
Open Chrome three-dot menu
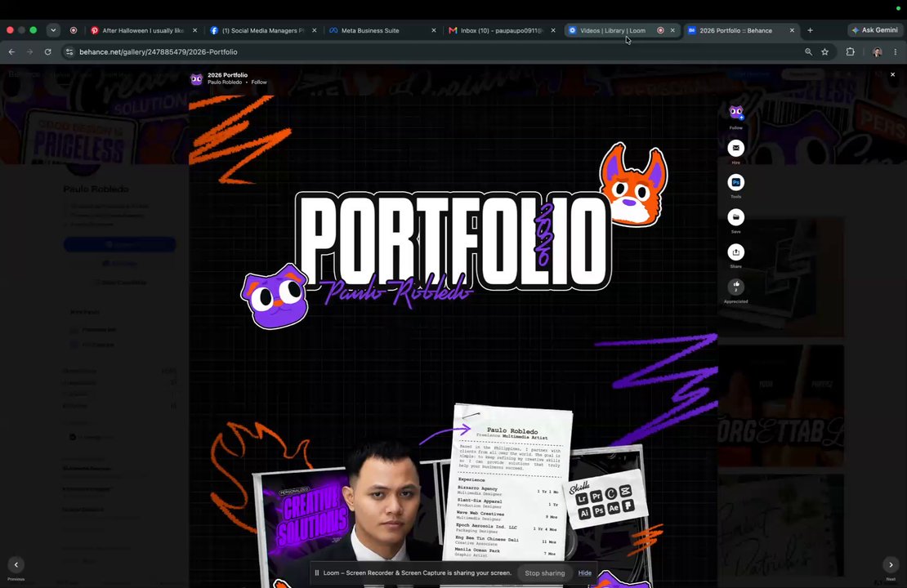point(896,52)
